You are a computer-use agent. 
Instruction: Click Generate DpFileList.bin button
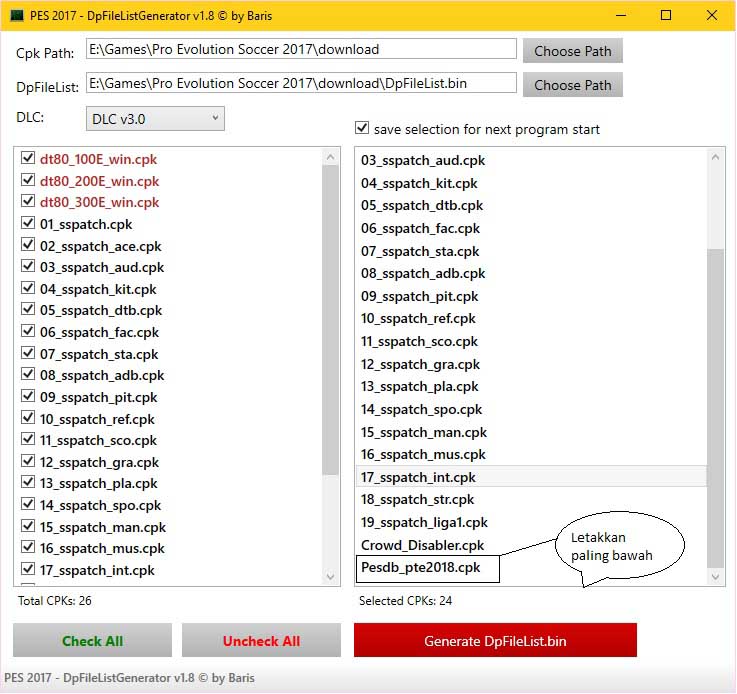pyautogui.click(x=495, y=640)
